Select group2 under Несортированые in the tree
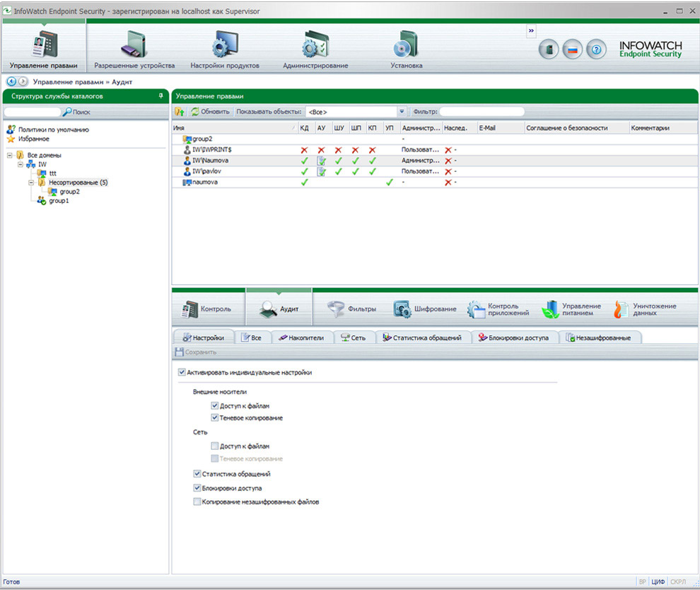Viewport: 700px width, 590px height. tap(69, 192)
